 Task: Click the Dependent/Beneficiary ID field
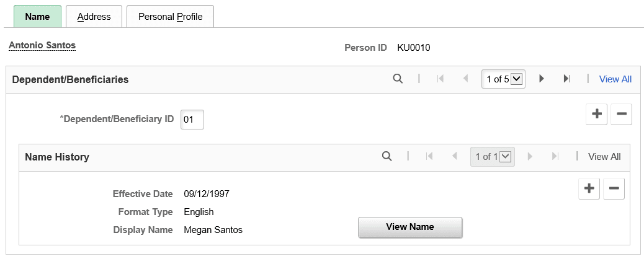(192, 120)
